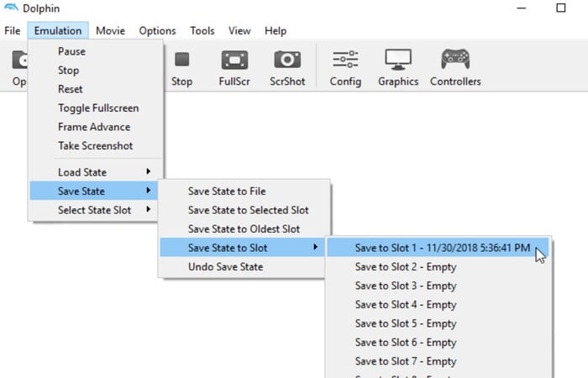588x378 pixels.
Task: Select Save to Slot 3 - Empty
Action: click(438, 286)
